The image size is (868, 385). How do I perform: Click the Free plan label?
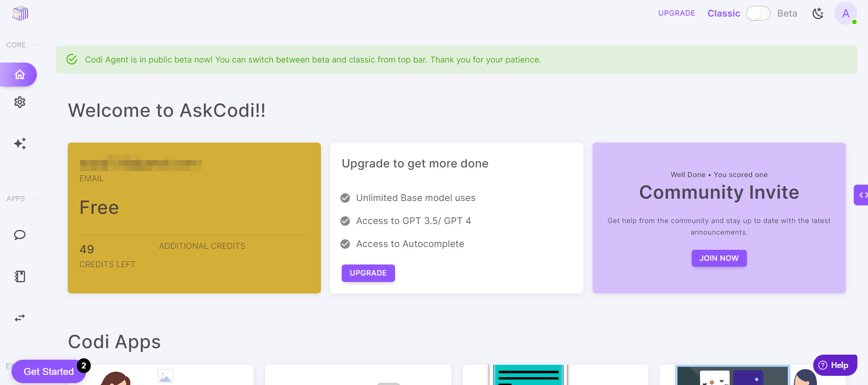99,207
